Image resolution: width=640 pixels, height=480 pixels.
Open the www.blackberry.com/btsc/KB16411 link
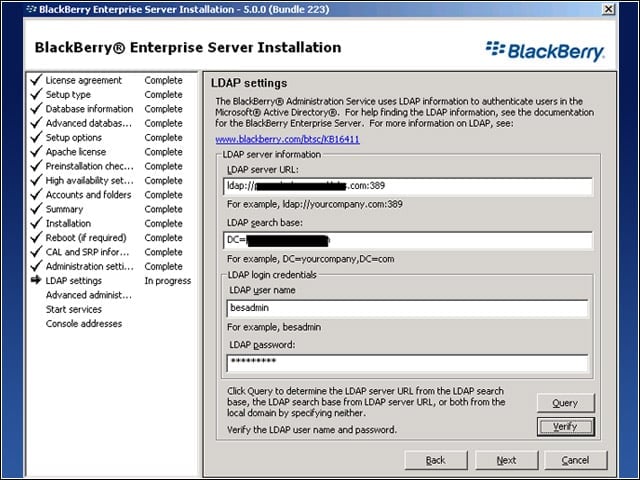[287, 139]
